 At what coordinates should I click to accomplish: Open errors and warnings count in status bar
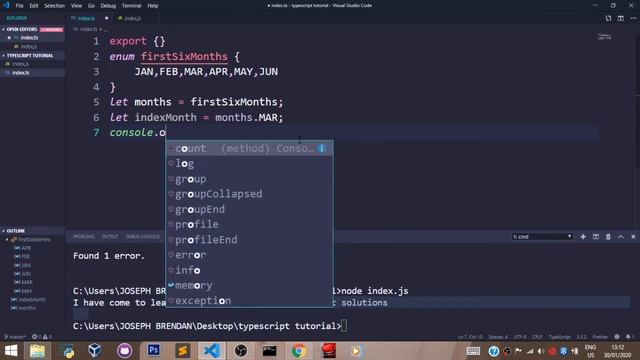coord(42,337)
